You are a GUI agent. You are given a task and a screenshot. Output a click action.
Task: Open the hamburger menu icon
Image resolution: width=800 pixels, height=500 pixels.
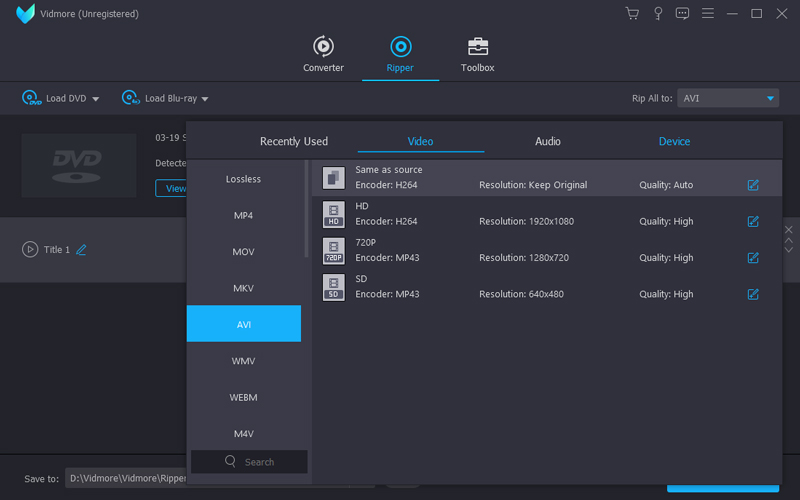coord(707,14)
